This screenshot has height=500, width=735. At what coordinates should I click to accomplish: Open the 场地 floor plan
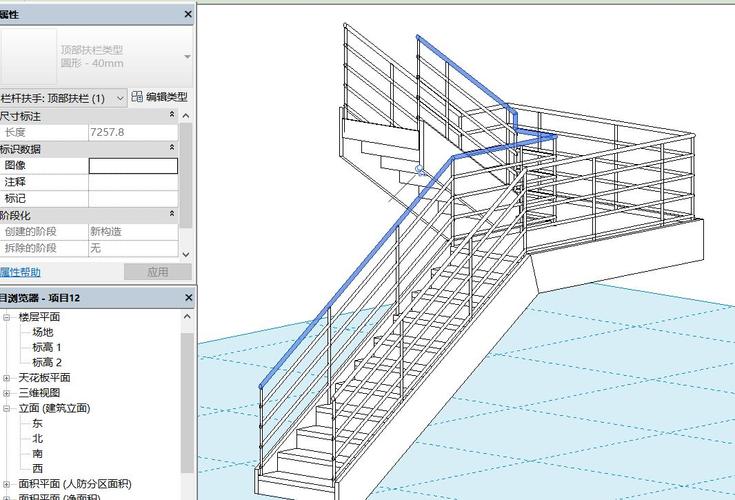click(43, 332)
